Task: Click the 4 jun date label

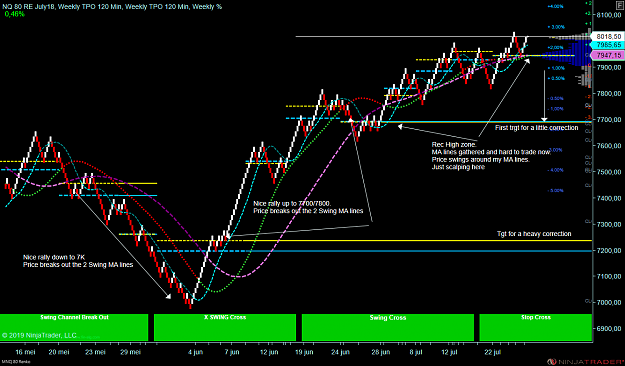Action: point(195,352)
